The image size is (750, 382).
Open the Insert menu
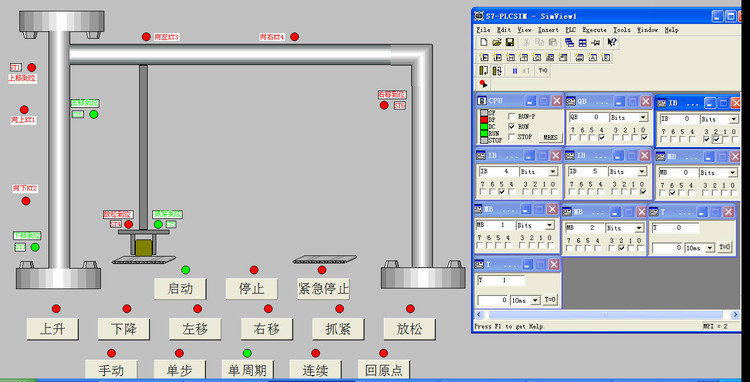tap(548, 30)
